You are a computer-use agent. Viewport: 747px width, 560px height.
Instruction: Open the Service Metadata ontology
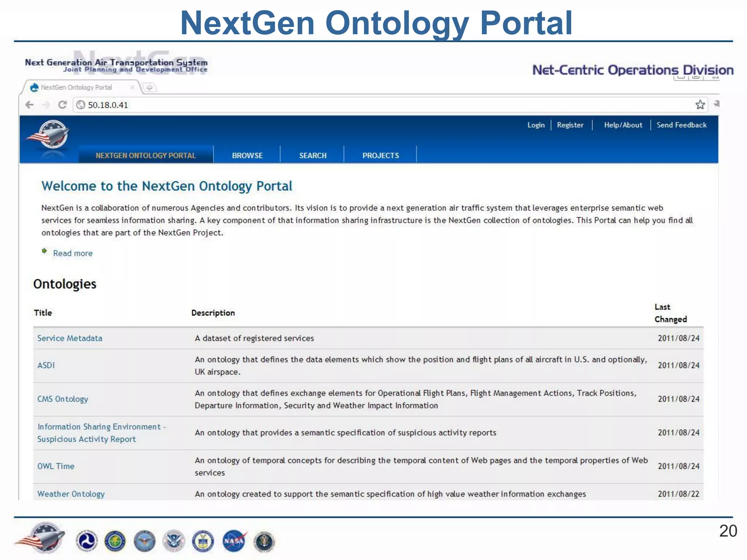tap(70, 338)
